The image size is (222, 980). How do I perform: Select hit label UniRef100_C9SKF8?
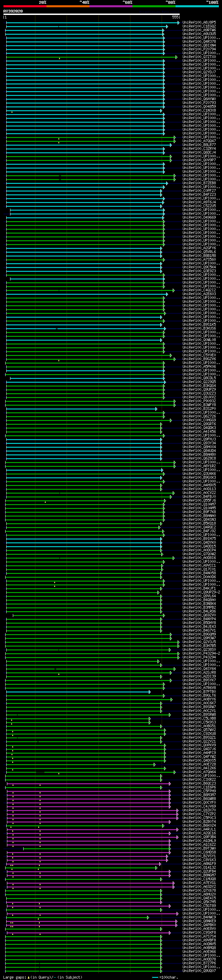click(x=199, y=932)
